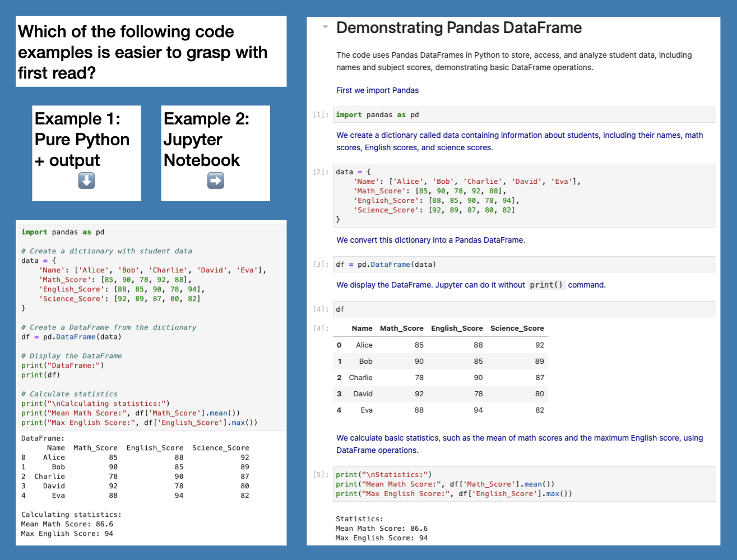The width and height of the screenshot is (737, 560).
Task: Click 'Eva' in the notebook output table
Action: (x=367, y=410)
